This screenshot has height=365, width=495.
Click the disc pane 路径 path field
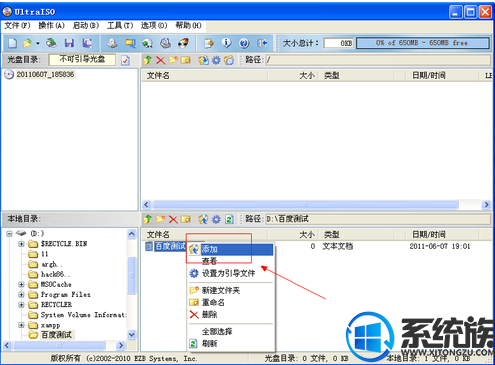(378, 60)
